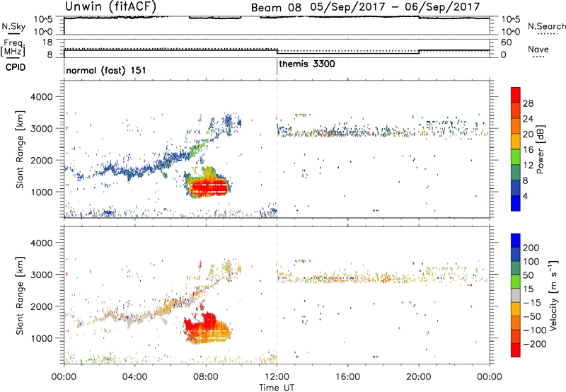
Task: Click the 'Unwin (fitACF)' plot title
Action: click(x=110, y=7)
